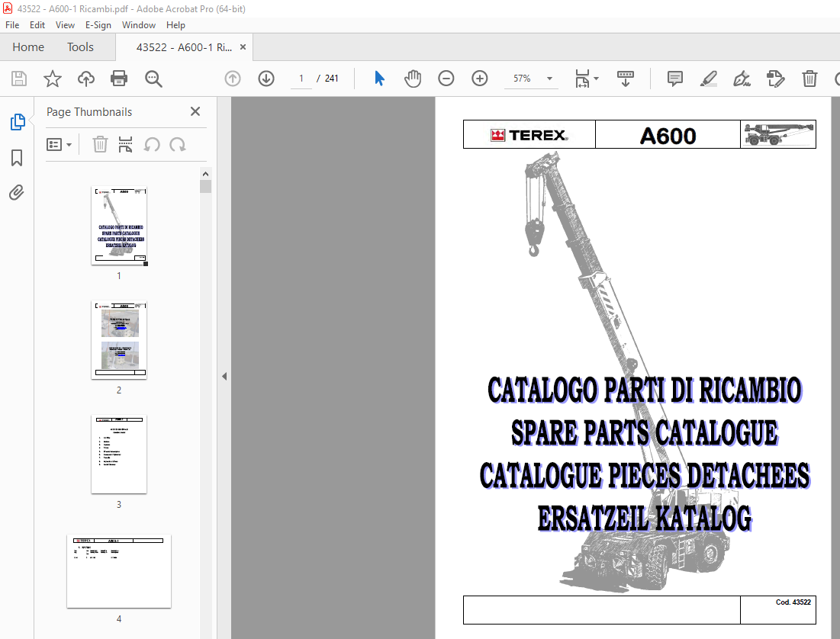This screenshot has height=639, width=840.
Task: Switch to the Home tab
Action: [28, 47]
